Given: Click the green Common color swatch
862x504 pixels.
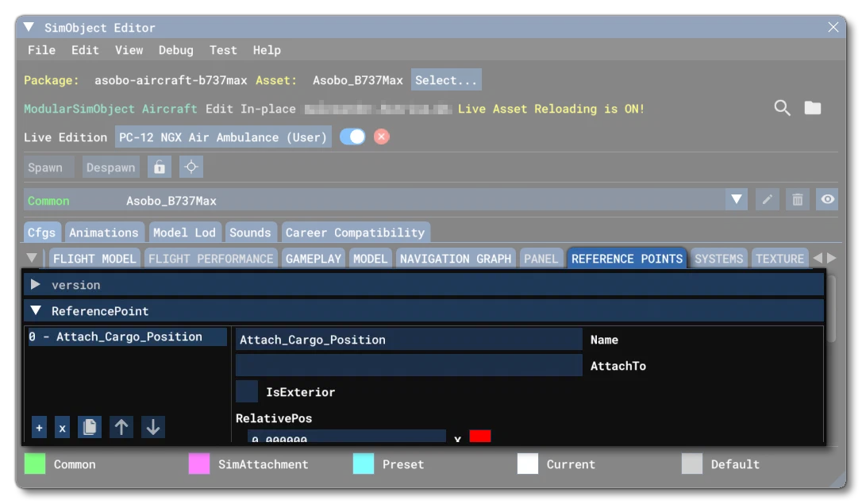Looking at the screenshot, I should 35,464.
